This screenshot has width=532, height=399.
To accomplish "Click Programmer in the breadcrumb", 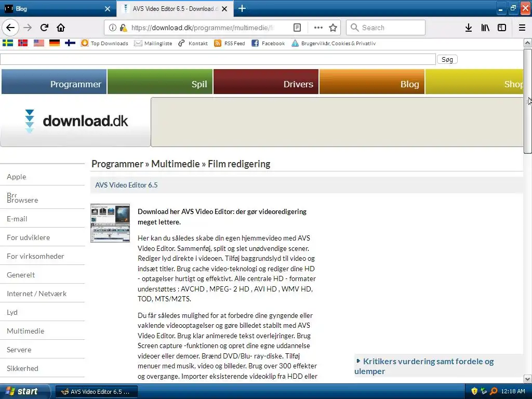I will (117, 164).
